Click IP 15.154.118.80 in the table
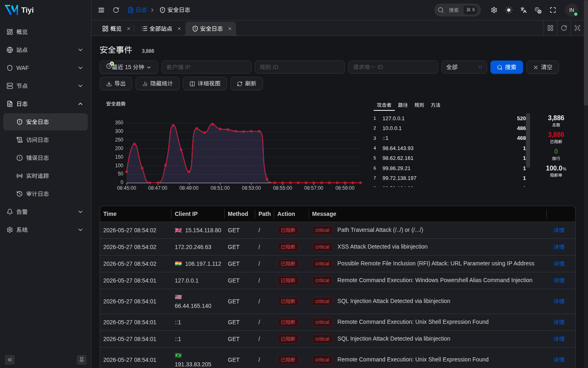588x368 pixels. (x=203, y=230)
